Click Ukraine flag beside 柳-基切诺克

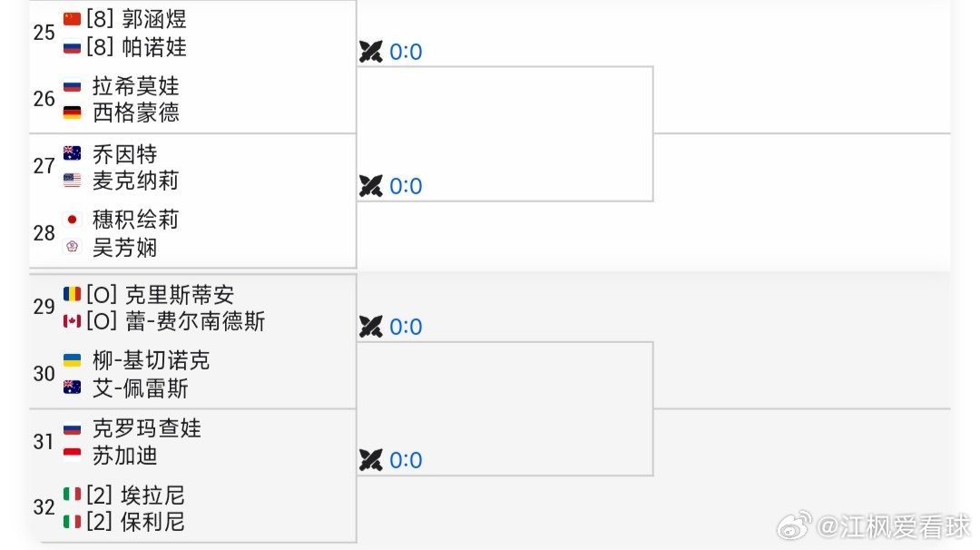point(72,360)
